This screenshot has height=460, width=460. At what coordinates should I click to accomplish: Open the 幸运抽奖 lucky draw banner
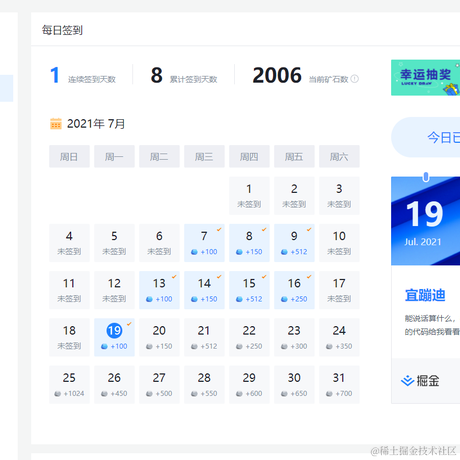pos(425,78)
